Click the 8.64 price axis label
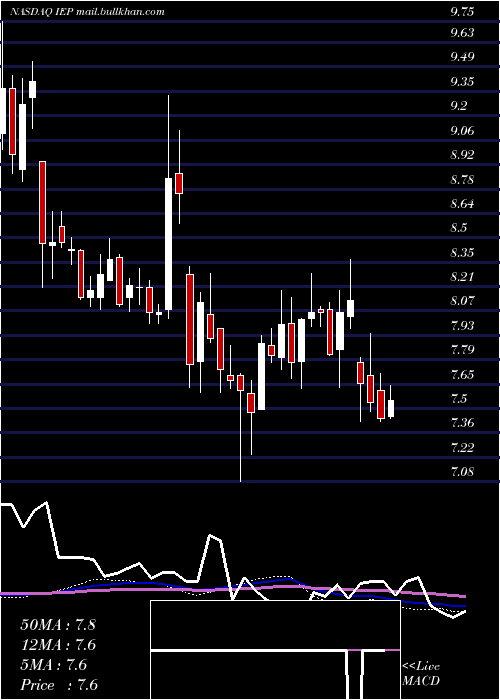This screenshot has width=500, height=700. (x=462, y=204)
